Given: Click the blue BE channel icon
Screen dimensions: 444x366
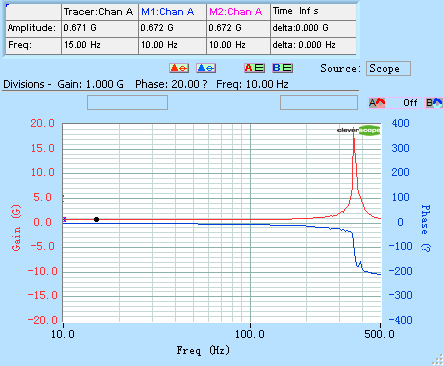Looking at the screenshot, I should (x=282, y=68).
